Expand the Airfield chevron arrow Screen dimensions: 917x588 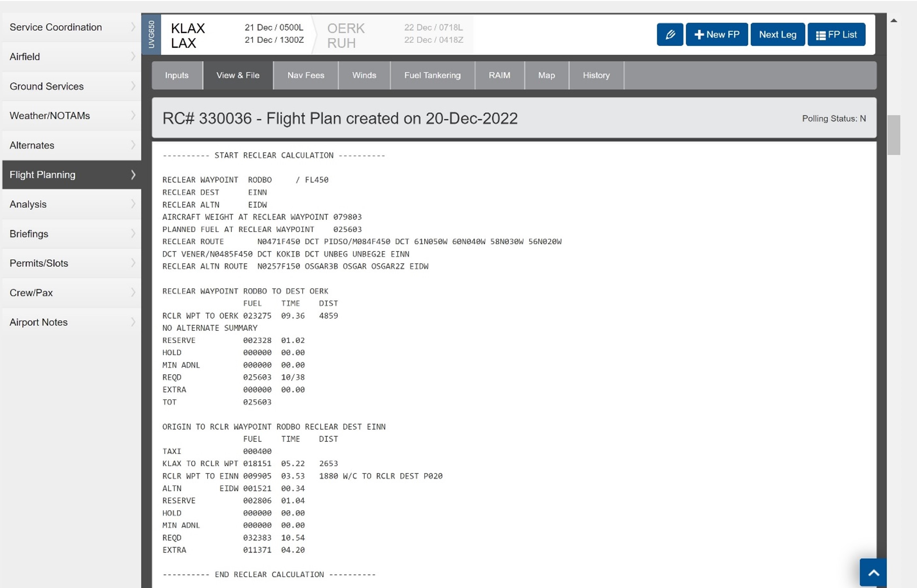[x=133, y=57]
